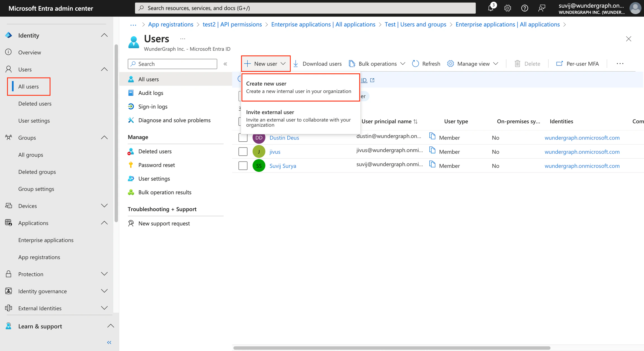Click the Download users icon
This screenshot has width=644, height=351.
point(296,64)
